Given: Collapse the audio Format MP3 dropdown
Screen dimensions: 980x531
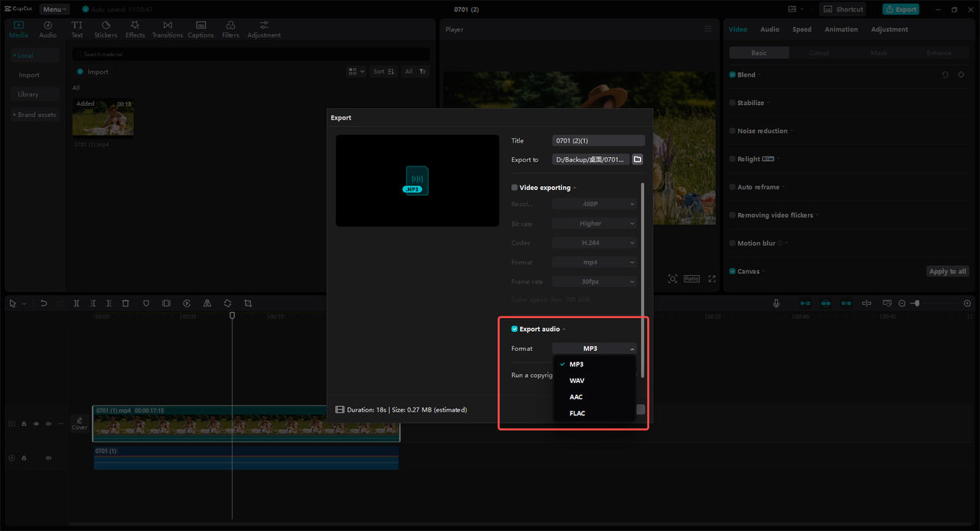Looking at the screenshot, I should [594, 349].
